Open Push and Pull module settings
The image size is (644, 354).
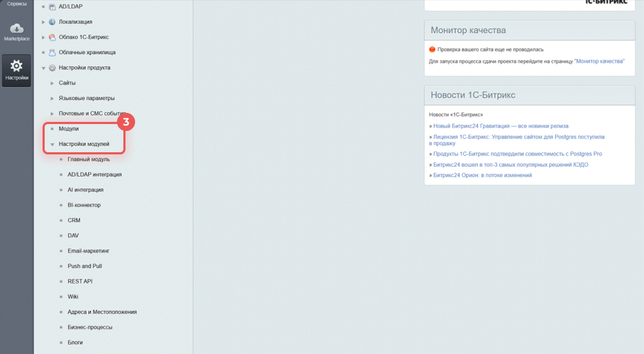pos(85,266)
